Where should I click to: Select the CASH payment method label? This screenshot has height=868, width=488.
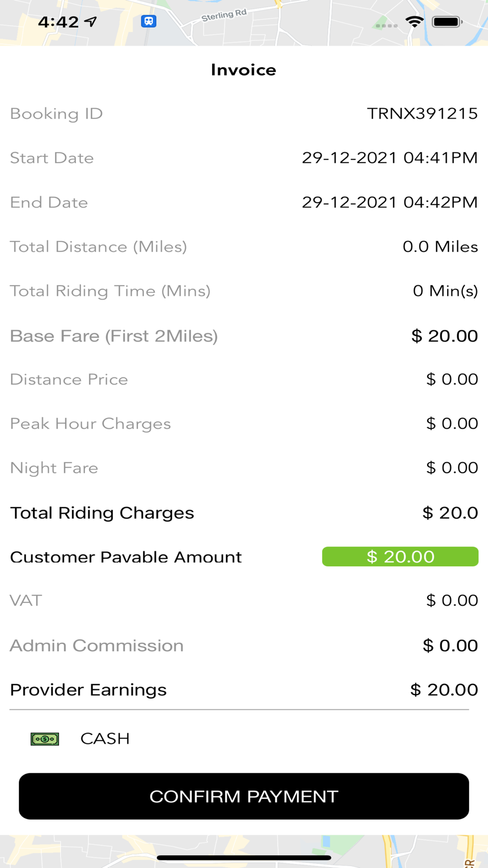105,739
